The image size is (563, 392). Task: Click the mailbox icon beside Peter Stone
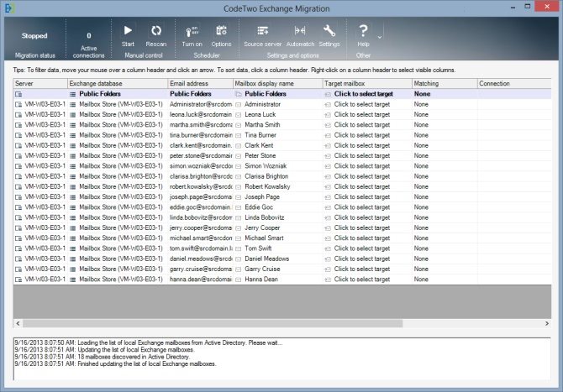point(239,156)
